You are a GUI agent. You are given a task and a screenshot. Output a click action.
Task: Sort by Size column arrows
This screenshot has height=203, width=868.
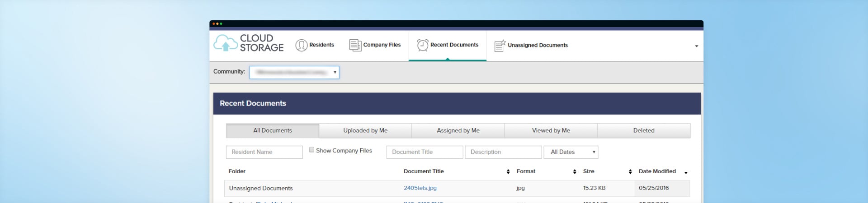[630, 172]
